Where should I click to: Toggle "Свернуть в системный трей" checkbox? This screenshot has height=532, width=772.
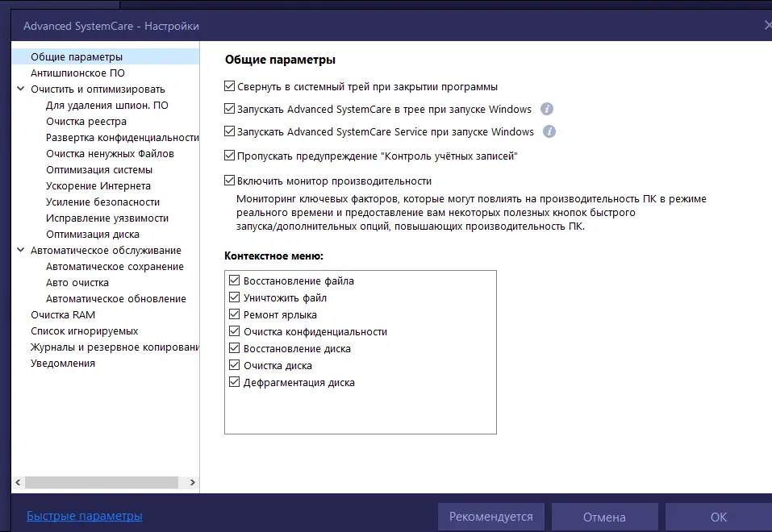229,86
